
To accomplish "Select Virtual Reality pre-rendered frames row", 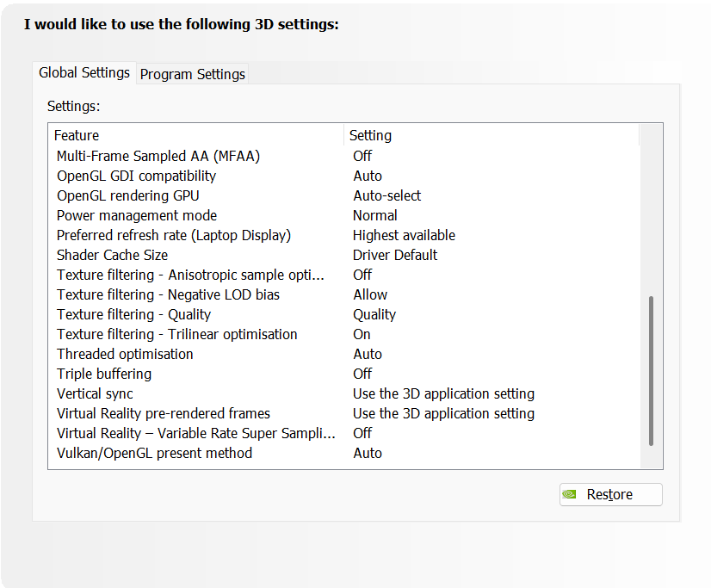I will coord(164,413).
